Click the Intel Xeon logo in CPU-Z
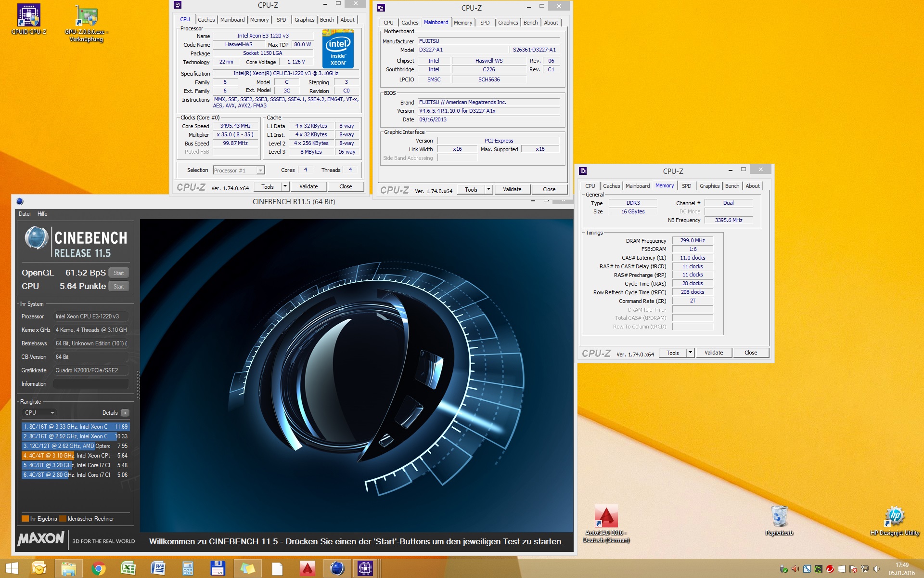Screen dimensions: 924x578 click(338, 49)
